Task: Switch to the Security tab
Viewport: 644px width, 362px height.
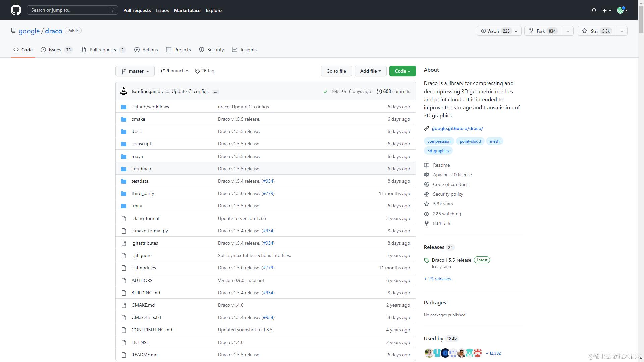Action: pyautogui.click(x=211, y=50)
